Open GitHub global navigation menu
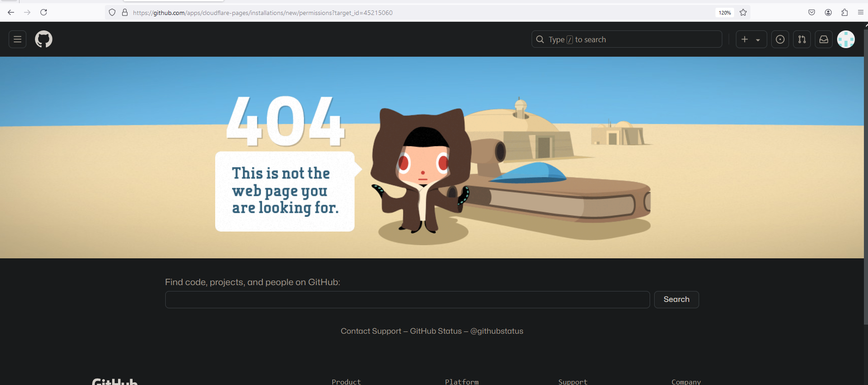This screenshot has width=868, height=385. click(x=17, y=39)
